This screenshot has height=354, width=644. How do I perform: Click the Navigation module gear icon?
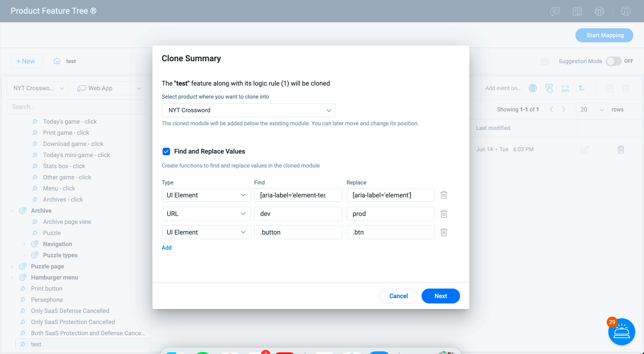click(x=35, y=244)
